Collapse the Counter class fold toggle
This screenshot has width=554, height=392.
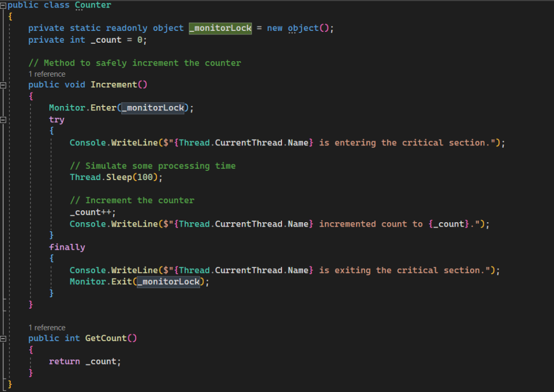tap(4, 5)
